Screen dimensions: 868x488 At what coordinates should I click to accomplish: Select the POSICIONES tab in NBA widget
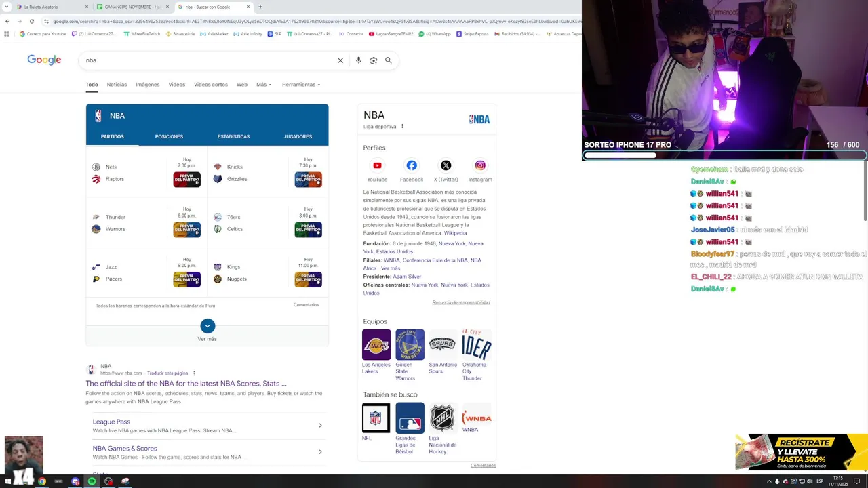(x=169, y=136)
